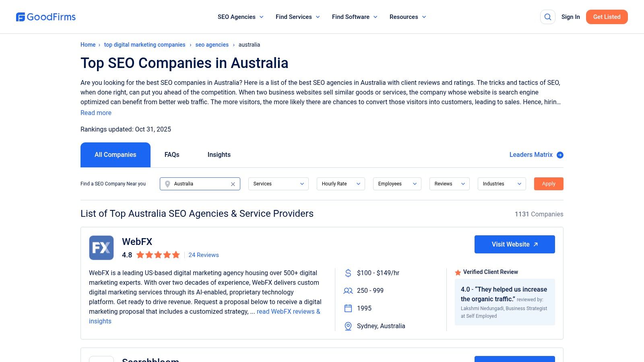Click the location pin inside the search field
The image size is (644, 362).
(x=168, y=184)
